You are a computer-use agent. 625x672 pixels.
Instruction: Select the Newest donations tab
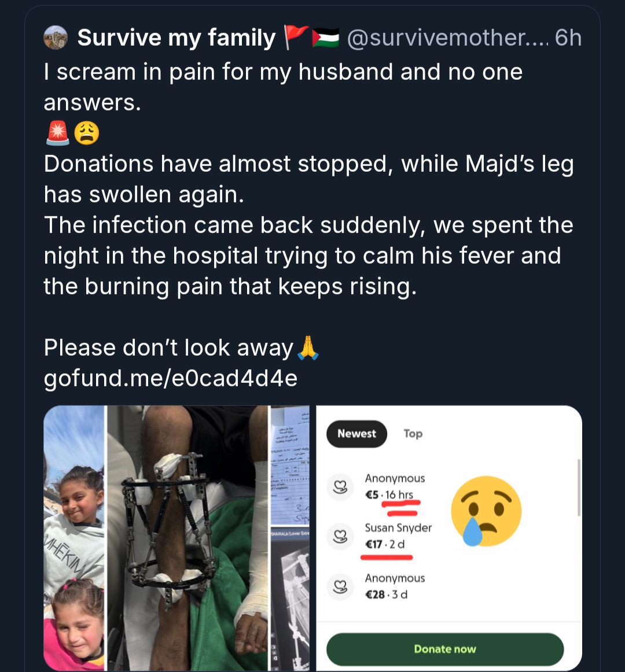[x=356, y=434]
